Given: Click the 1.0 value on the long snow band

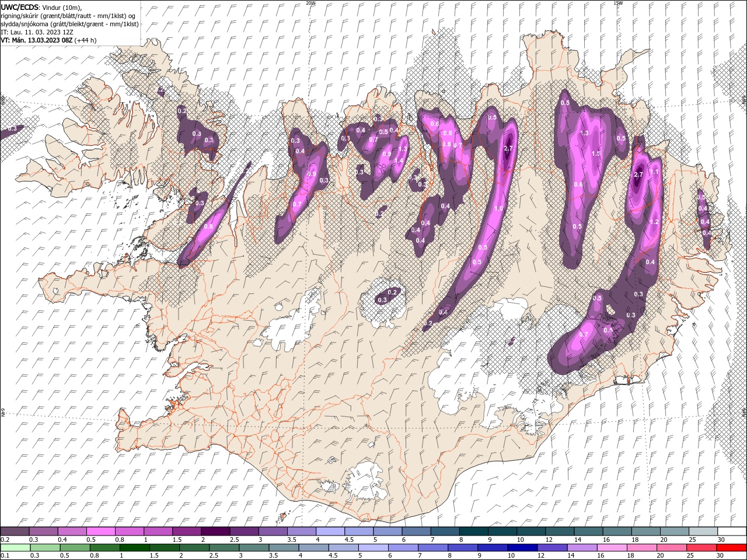Looking at the screenshot, I should click(x=498, y=208).
